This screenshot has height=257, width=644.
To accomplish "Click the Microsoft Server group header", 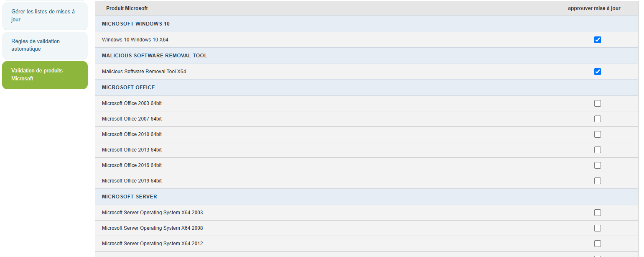I will coord(130,197).
